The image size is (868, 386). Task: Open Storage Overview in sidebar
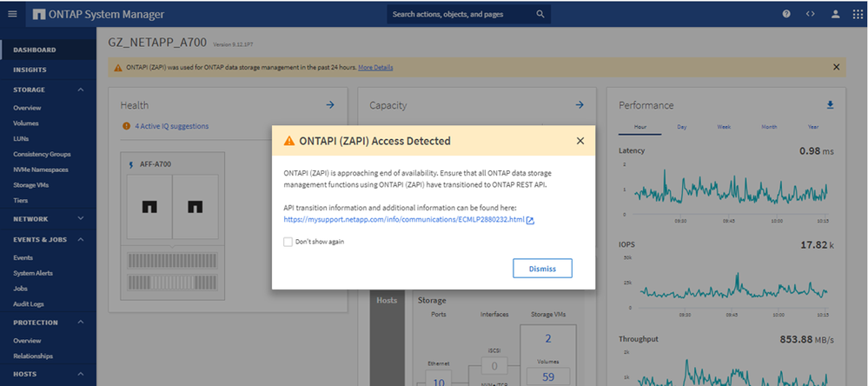[x=27, y=108]
